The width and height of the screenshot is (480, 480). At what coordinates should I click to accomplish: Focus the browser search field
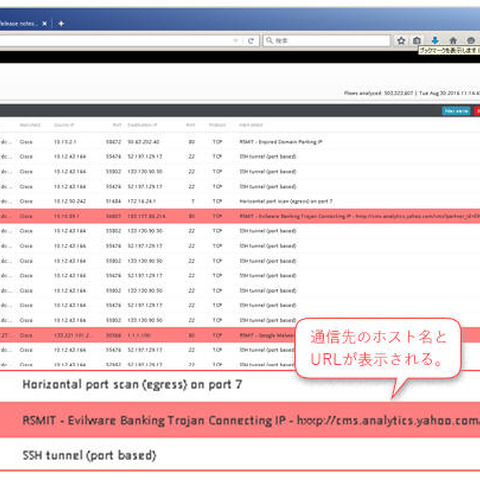(x=327, y=41)
